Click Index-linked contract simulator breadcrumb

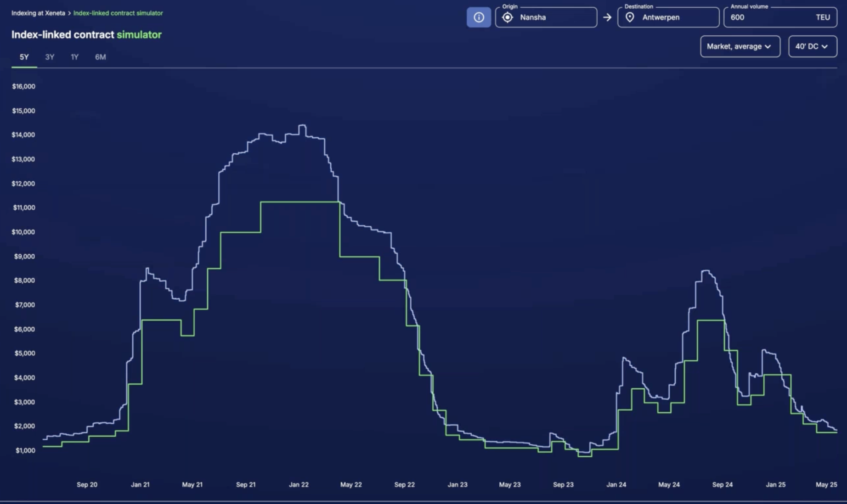tap(118, 13)
